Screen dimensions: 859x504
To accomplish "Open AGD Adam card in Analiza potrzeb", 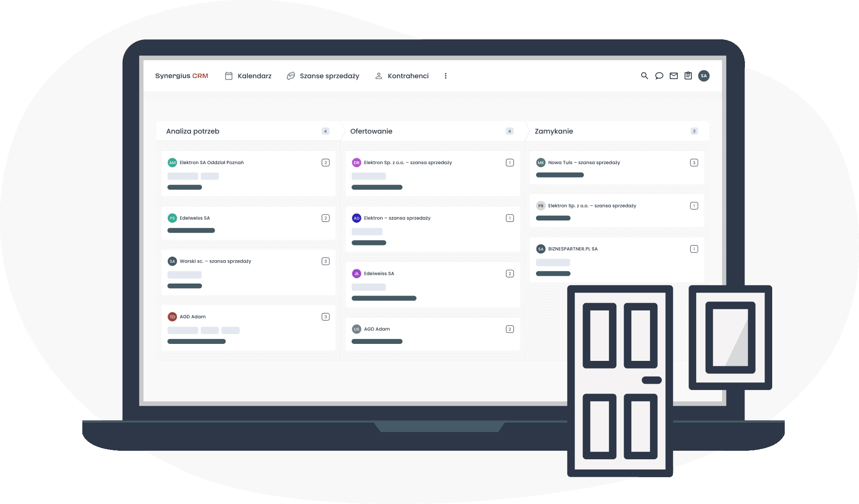I will (248, 328).
